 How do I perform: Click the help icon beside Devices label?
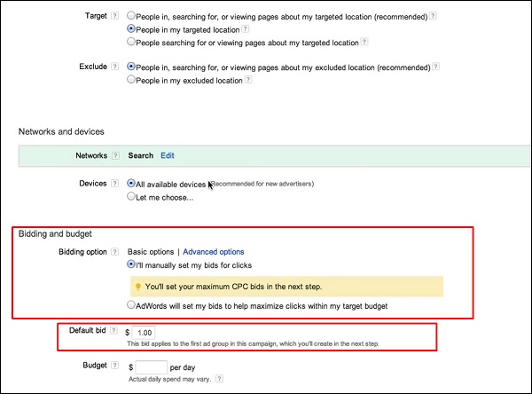pyautogui.click(x=116, y=184)
